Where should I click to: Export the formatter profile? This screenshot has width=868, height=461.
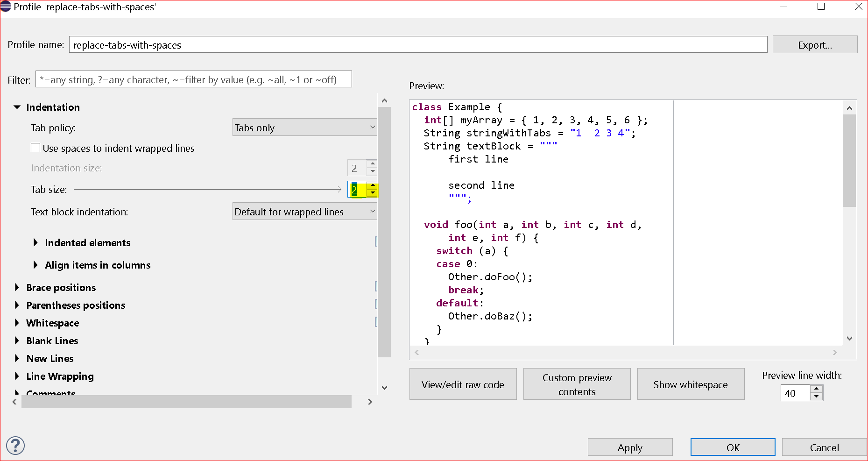815,44
